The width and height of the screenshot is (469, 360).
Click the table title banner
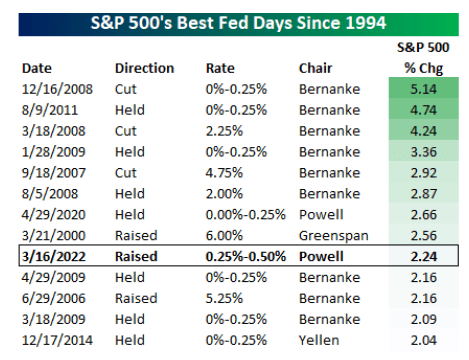pos(238,24)
